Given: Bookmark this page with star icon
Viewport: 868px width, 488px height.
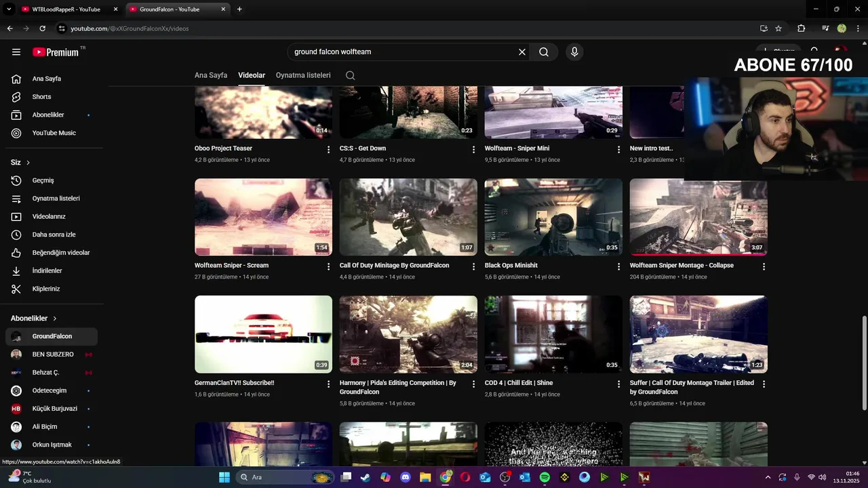Looking at the screenshot, I should 778,28.
